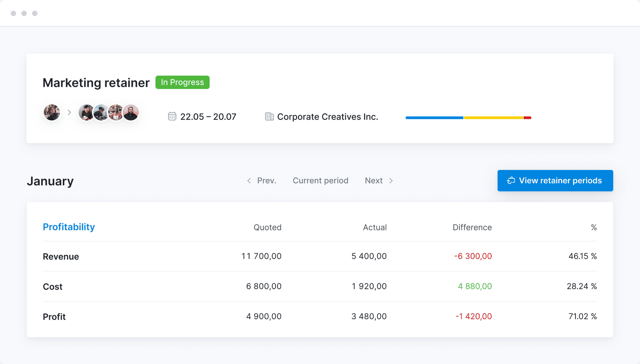Click the Cost row label

tap(53, 286)
